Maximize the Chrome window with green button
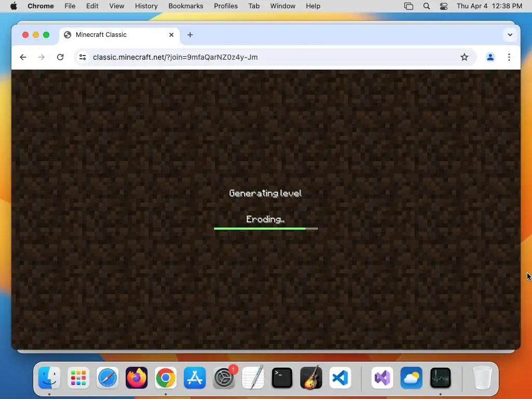 [46, 35]
